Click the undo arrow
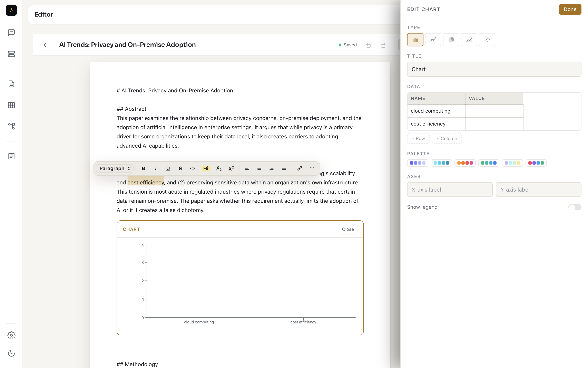Viewport: 588px width, 368px height. (x=369, y=45)
